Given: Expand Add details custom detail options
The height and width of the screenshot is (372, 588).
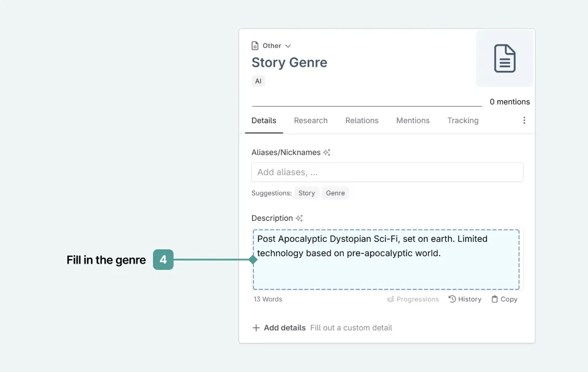Looking at the screenshot, I should [x=279, y=327].
